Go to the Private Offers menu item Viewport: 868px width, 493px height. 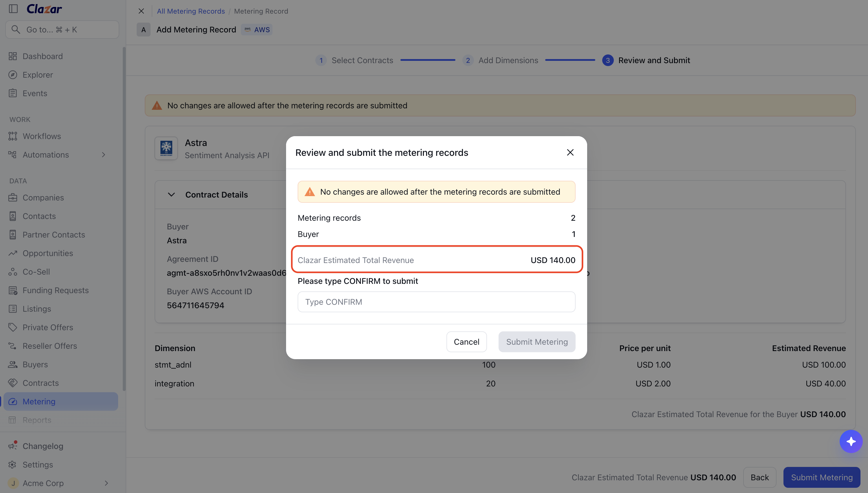tap(61, 327)
